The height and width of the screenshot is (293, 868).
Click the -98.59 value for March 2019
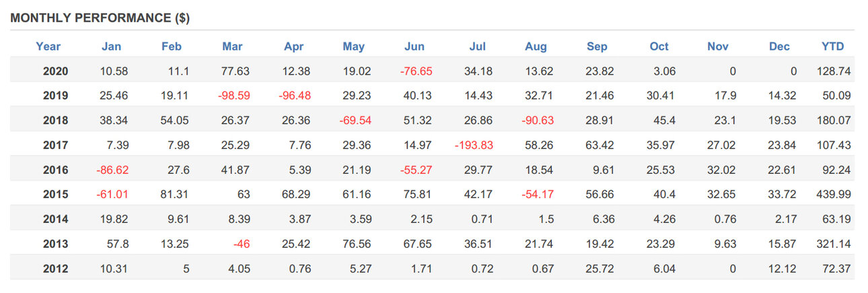pyautogui.click(x=233, y=96)
